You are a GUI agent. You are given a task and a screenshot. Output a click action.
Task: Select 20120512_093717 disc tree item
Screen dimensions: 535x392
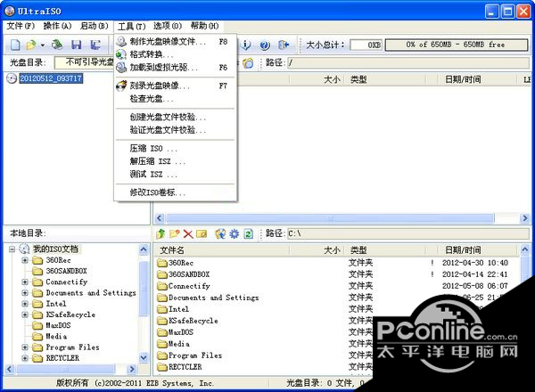click(51, 78)
